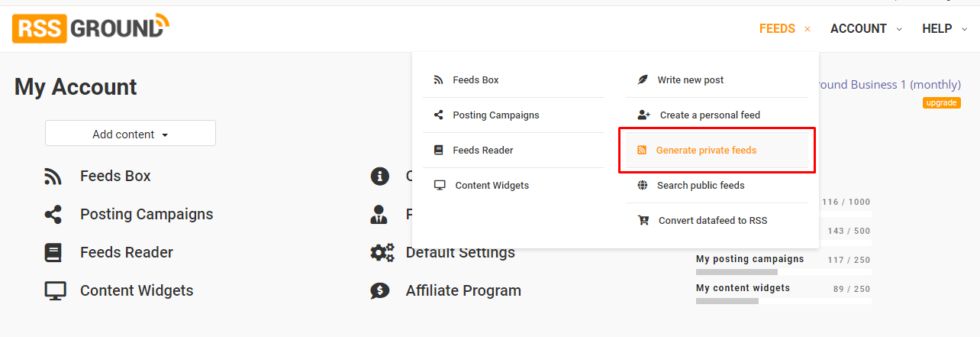Click the Convert datafeed shopping cart icon
This screenshot has height=337, width=980.
(x=643, y=221)
